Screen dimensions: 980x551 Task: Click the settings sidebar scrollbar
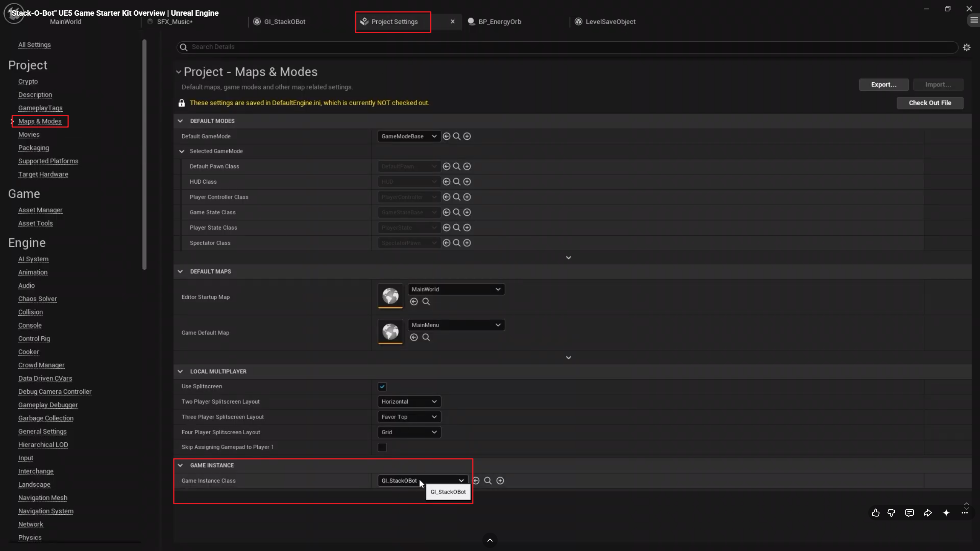tap(144, 155)
